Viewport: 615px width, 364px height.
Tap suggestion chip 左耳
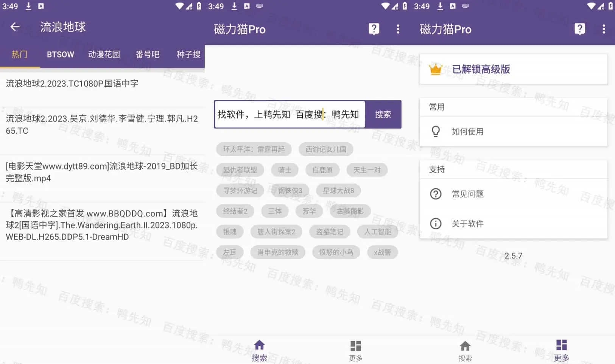click(x=230, y=252)
